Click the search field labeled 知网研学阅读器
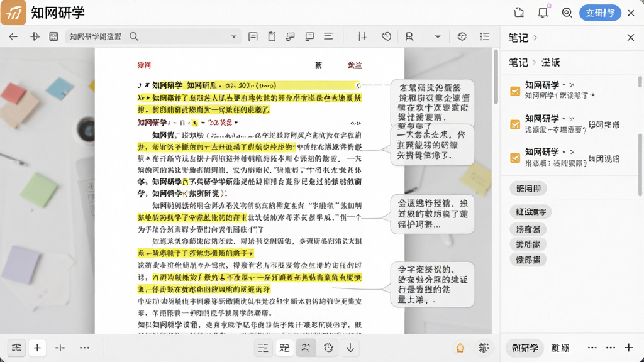 [x=153, y=36]
